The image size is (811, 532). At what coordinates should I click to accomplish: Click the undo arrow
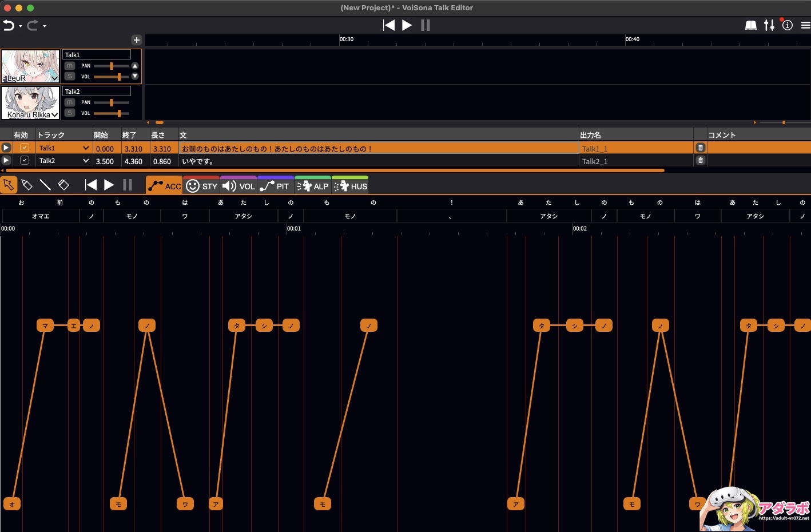click(x=9, y=25)
